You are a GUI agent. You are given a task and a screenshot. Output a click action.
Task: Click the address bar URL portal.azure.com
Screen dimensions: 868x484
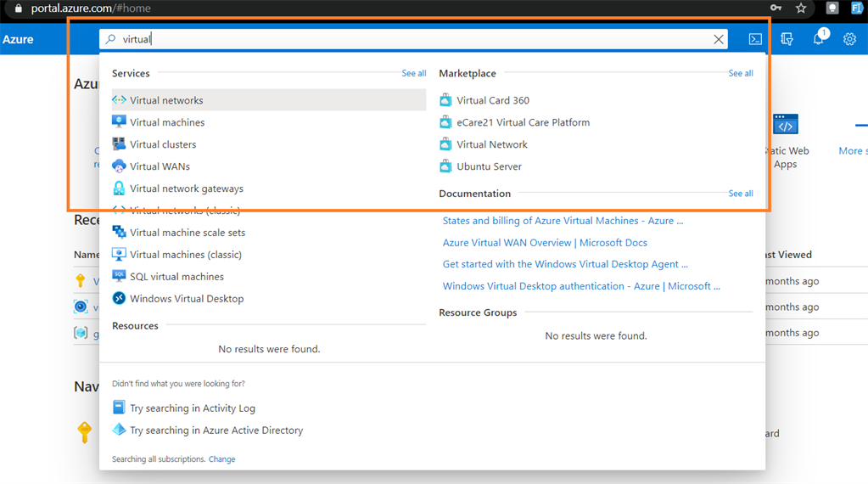[x=91, y=8]
